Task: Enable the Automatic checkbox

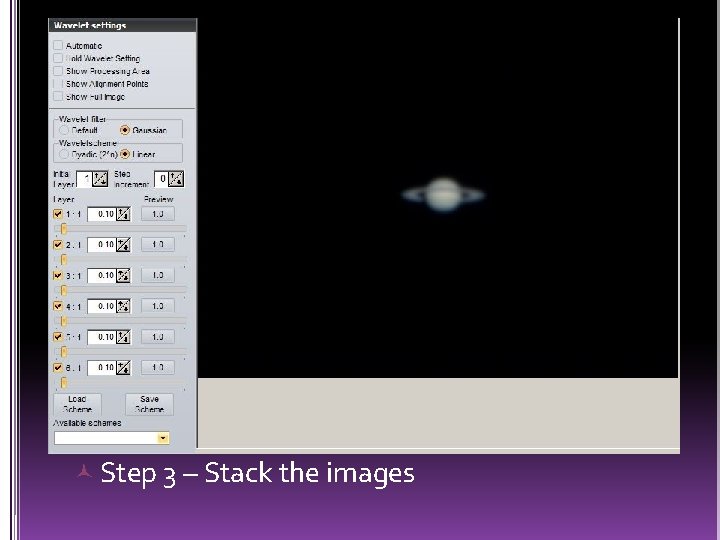Action: pyautogui.click(x=58, y=45)
